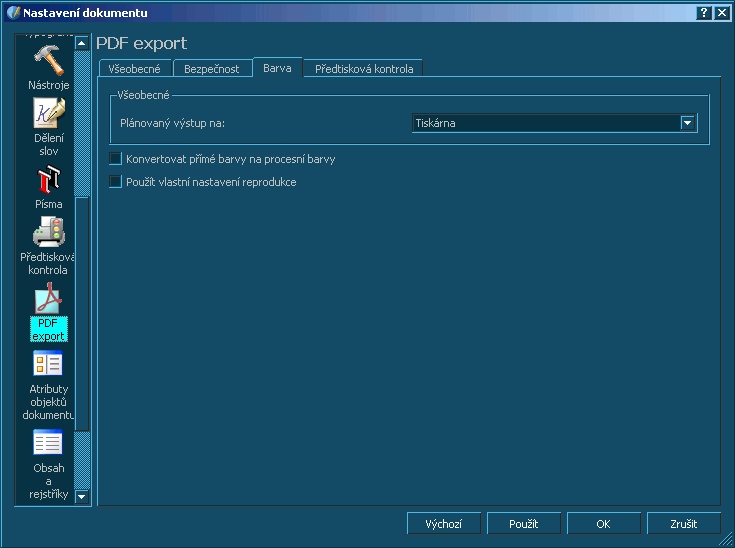Toggle Použít vlastní nastavení reprodukce checkbox
735x548 pixels.
[x=115, y=182]
